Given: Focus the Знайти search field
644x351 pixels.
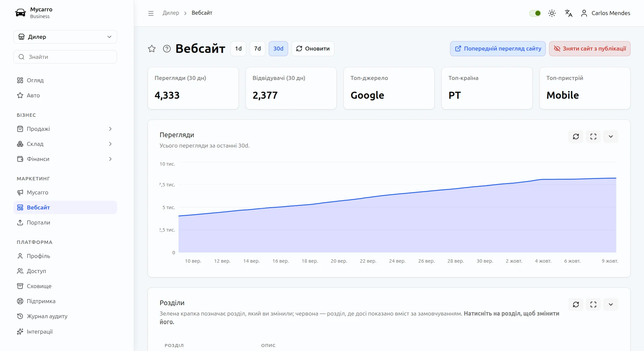Looking at the screenshot, I should 65,57.
